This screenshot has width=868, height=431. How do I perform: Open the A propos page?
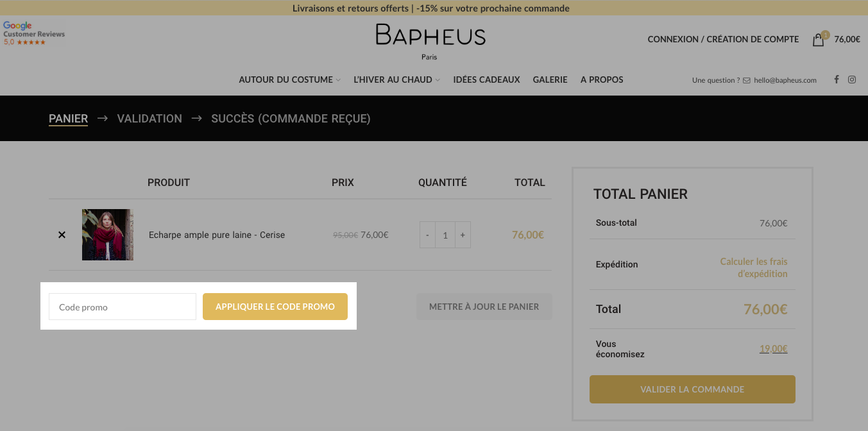pyautogui.click(x=602, y=80)
